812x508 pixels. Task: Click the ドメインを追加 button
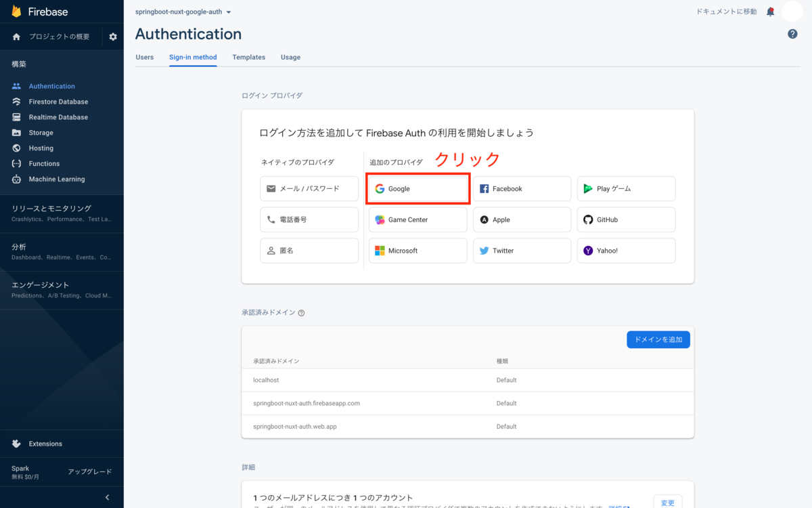click(658, 339)
